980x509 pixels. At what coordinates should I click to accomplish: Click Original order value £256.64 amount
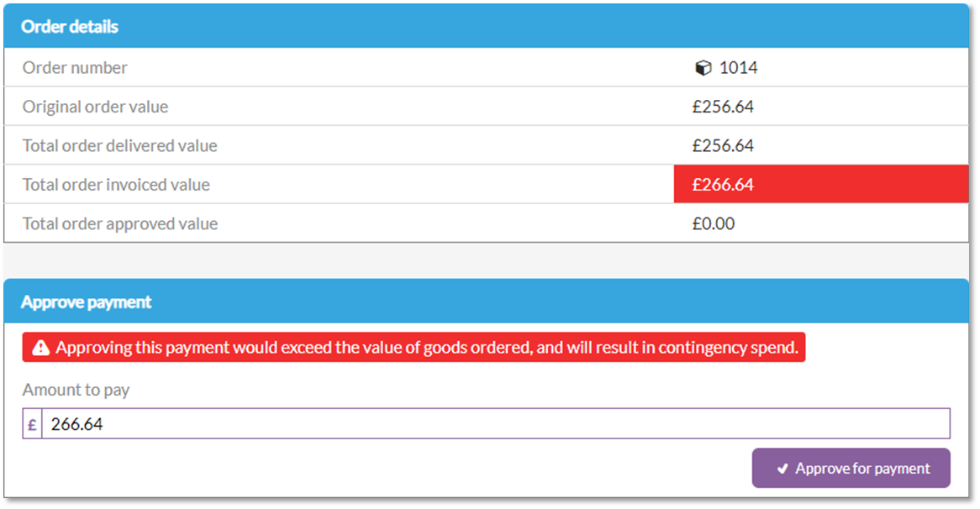click(x=723, y=107)
